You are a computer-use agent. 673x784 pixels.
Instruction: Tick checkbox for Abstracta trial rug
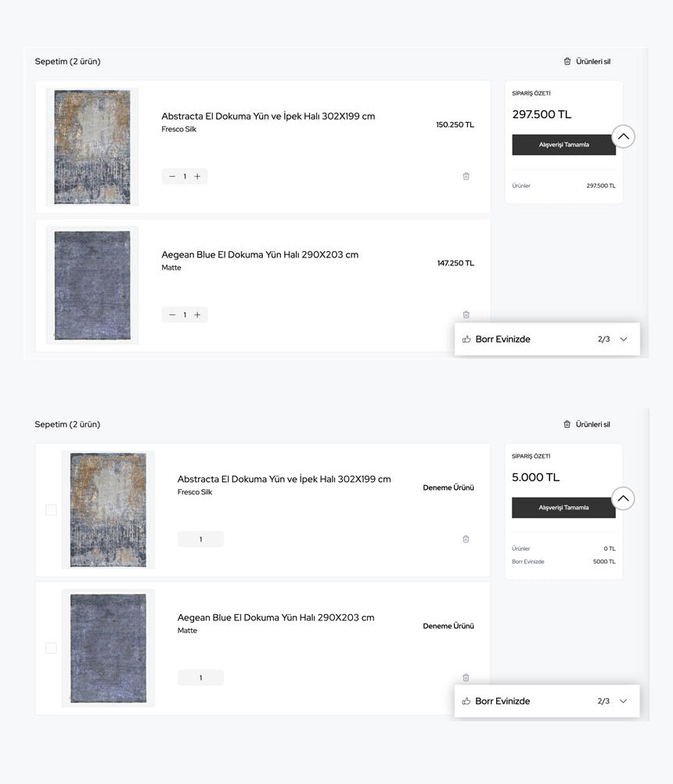pyautogui.click(x=51, y=510)
